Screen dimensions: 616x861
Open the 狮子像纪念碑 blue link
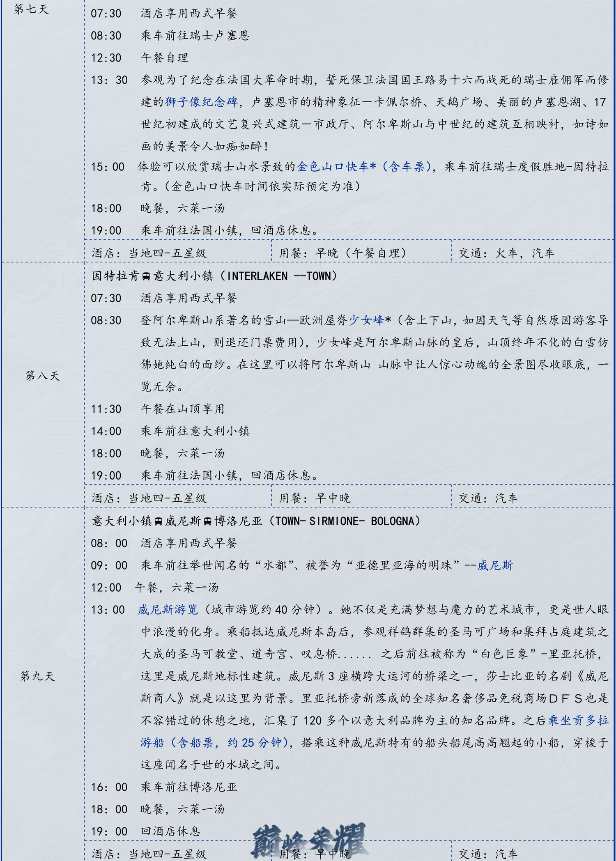pyautogui.click(x=201, y=102)
